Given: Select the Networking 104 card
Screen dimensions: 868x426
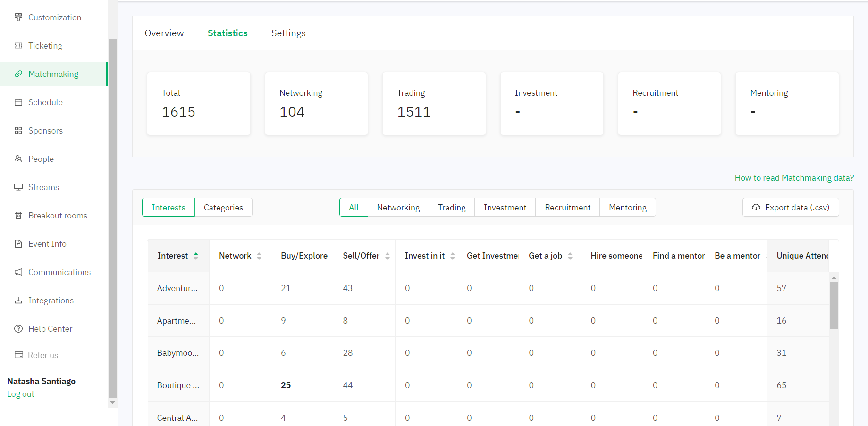Looking at the screenshot, I should (316, 104).
